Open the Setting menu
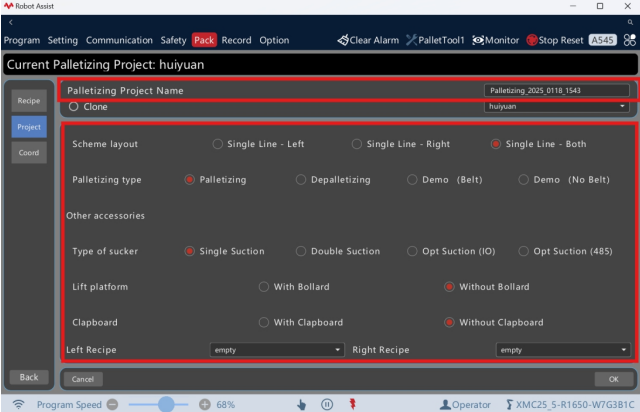 click(62, 40)
